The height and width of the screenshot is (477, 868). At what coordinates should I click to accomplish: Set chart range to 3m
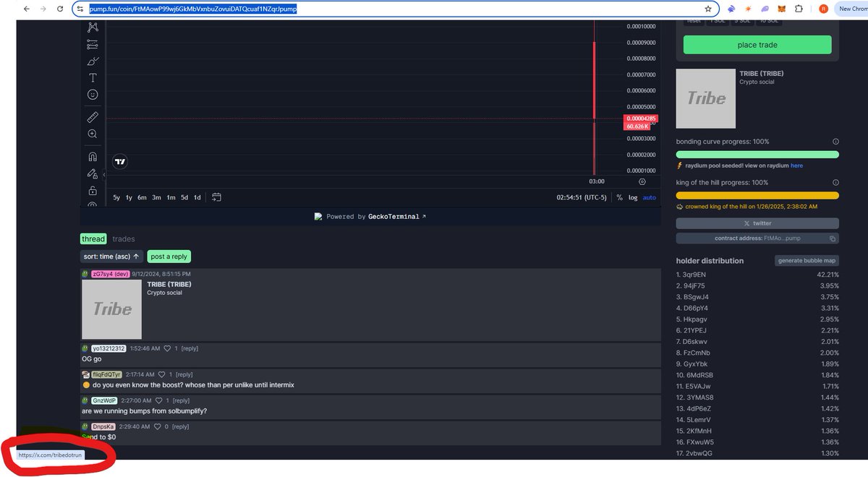[156, 197]
